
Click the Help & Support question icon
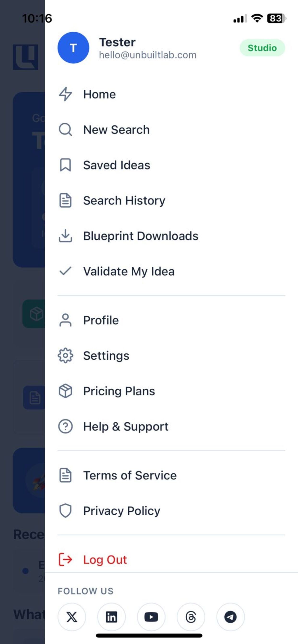tap(65, 426)
